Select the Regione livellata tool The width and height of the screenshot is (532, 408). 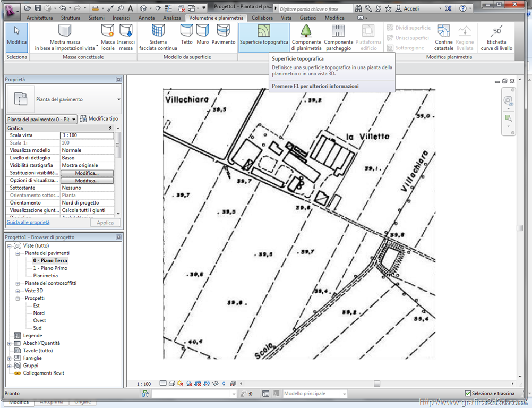click(x=465, y=37)
